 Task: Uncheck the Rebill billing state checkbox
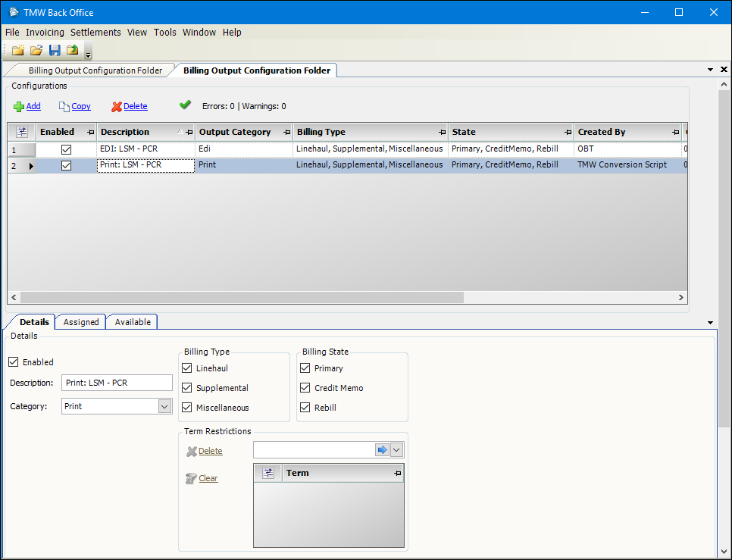tap(305, 407)
